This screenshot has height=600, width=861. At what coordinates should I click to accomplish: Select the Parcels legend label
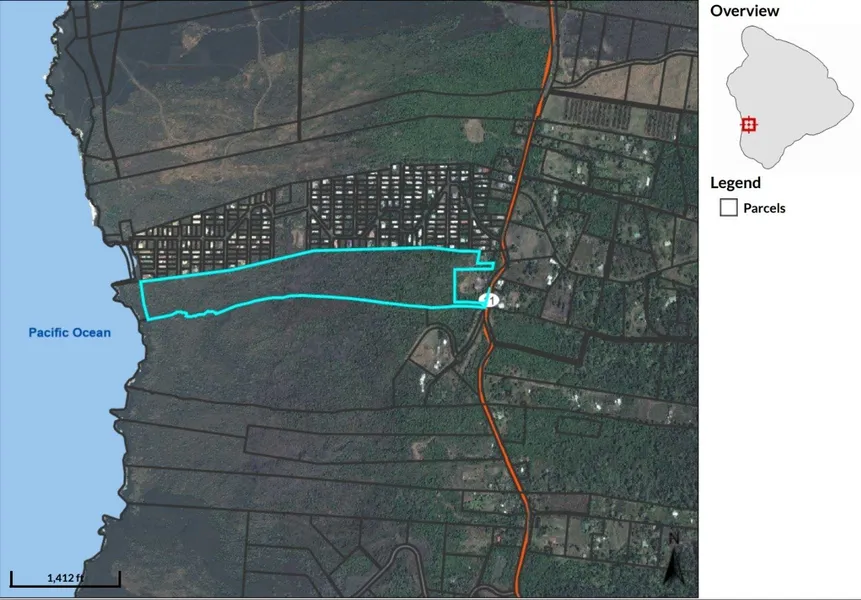(764, 208)
